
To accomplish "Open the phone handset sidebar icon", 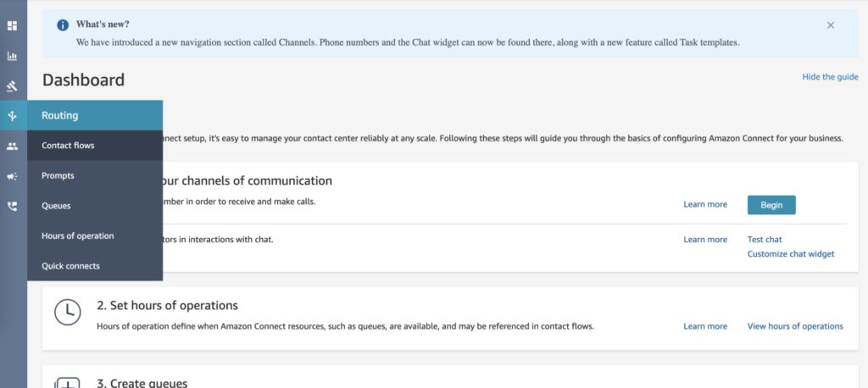I will tap(12, 206).
